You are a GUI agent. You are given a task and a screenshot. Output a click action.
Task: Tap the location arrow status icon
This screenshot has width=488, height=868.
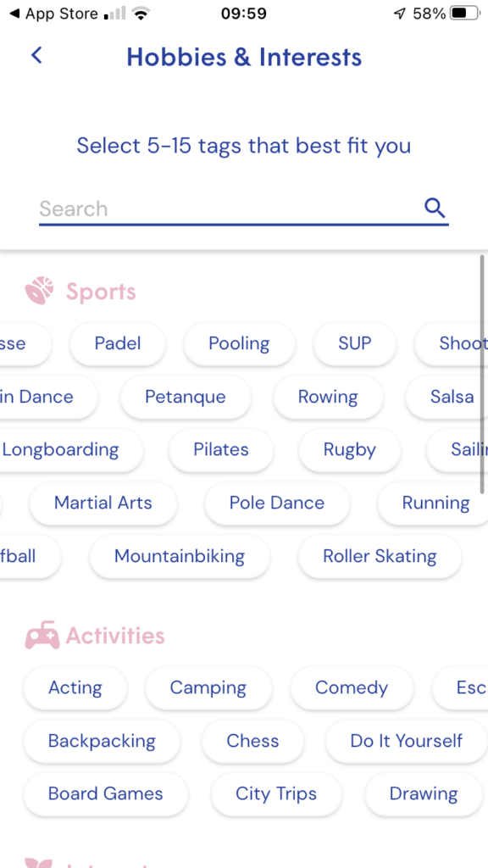click(400, 14)
